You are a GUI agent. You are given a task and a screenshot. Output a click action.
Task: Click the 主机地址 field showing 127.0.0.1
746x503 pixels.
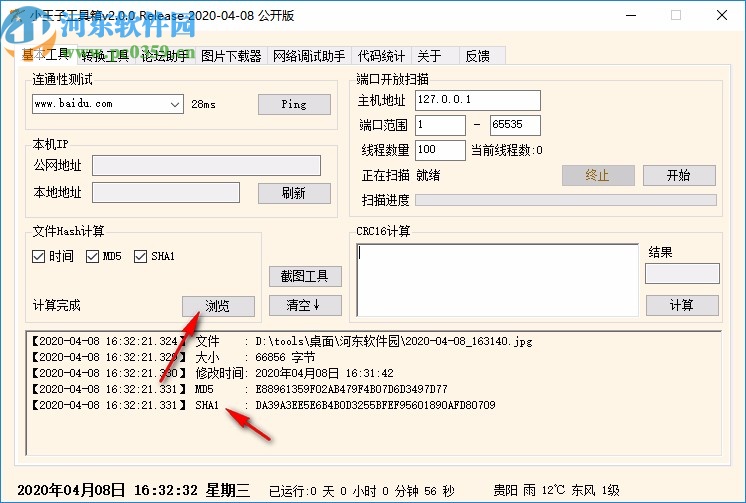pos(478,100)
